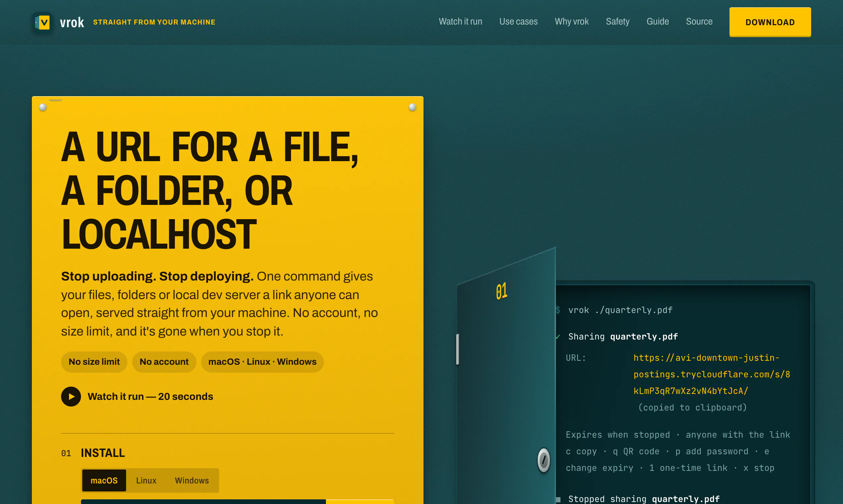Screen dimensions: 843x504
Task: Switch to the Linux install tab
Action: (x=146, y=480)
